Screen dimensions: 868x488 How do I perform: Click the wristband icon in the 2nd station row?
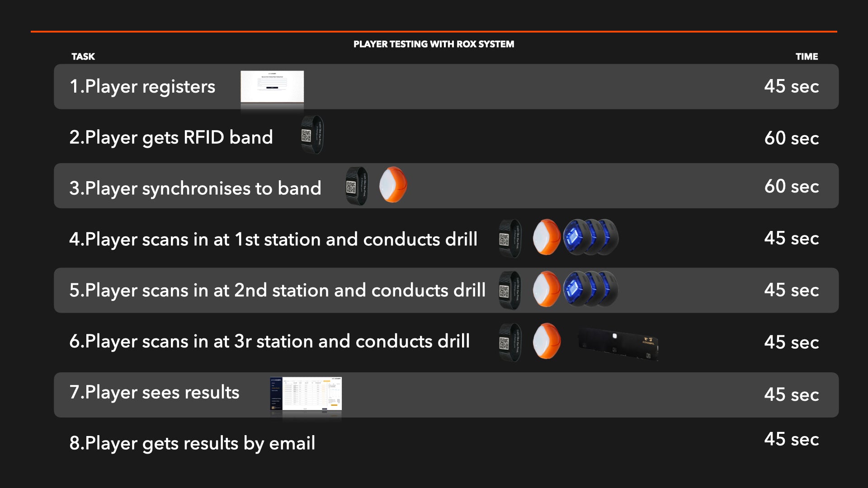[510, 290]
